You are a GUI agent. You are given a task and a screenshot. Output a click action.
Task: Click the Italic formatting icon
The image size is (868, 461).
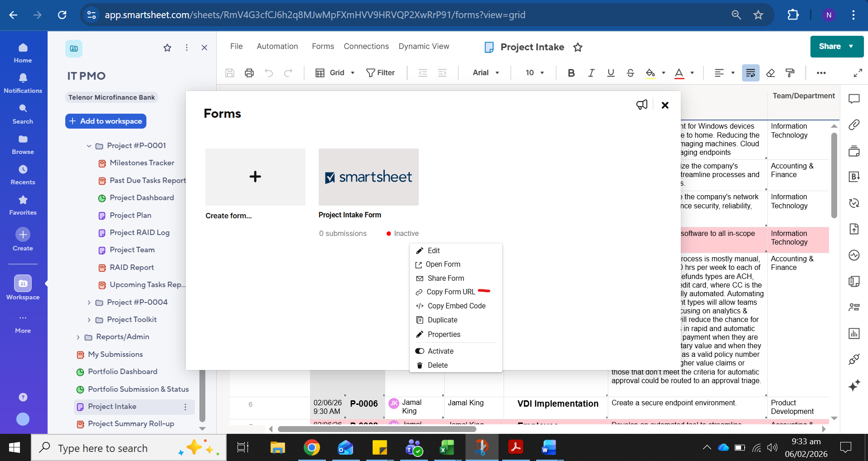(591, 73)
